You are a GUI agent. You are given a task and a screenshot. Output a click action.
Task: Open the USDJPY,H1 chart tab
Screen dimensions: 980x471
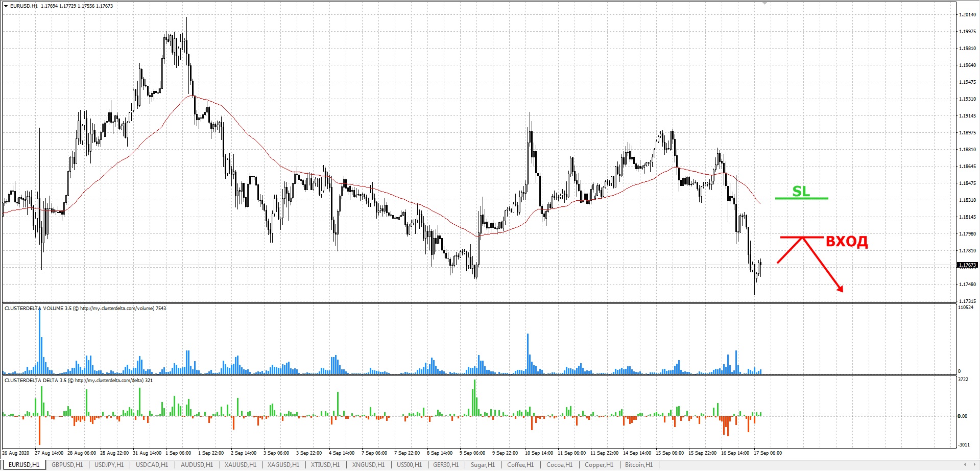(109, 465)
